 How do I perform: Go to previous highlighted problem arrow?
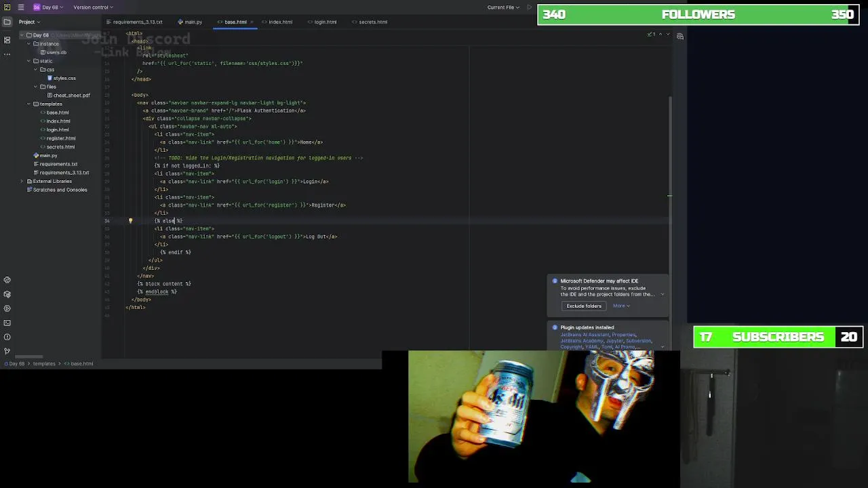[x=661, y=34]
